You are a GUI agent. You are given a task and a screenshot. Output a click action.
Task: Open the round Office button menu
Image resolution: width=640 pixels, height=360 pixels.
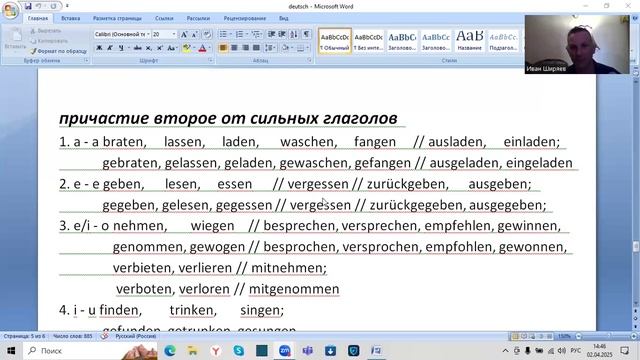10,10
